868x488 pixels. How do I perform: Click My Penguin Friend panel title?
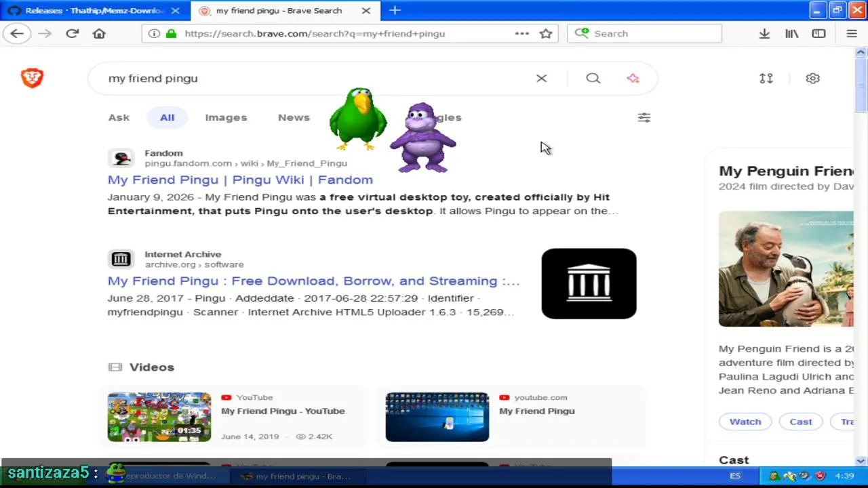[x=786, y=171]
